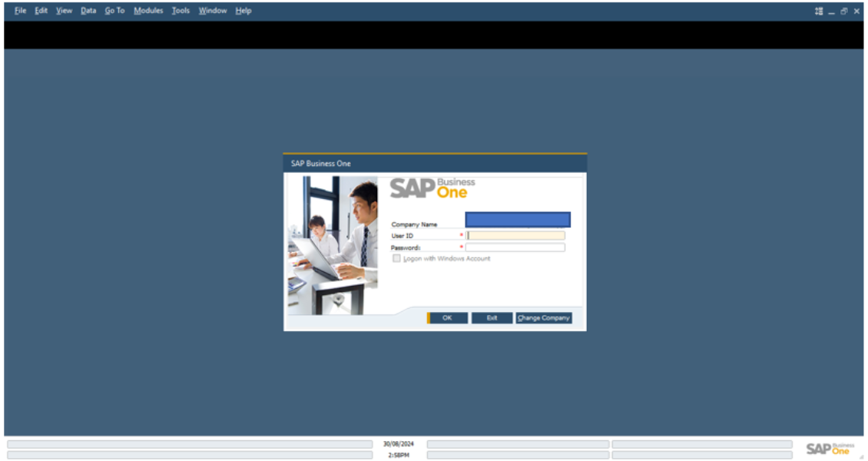This screenshot has width=868, height=461.
Task: Close the SAP Business One application window
Action: pyautogui.click(x=856, y=11)
